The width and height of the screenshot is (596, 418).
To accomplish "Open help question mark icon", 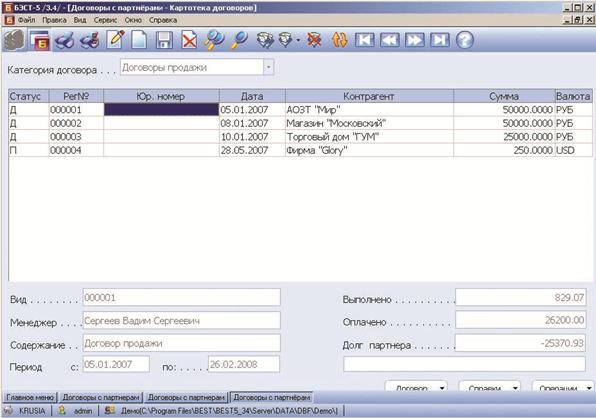I will click(464, 40).
